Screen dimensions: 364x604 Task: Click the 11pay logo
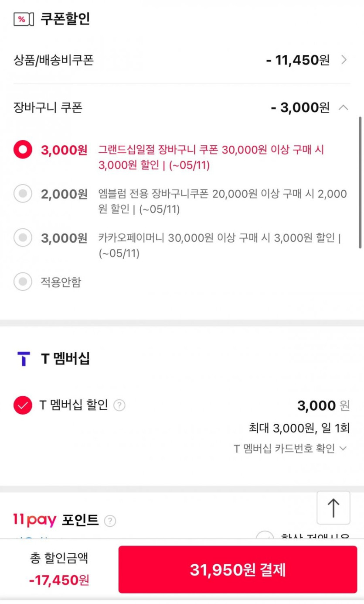coord(35,520)
